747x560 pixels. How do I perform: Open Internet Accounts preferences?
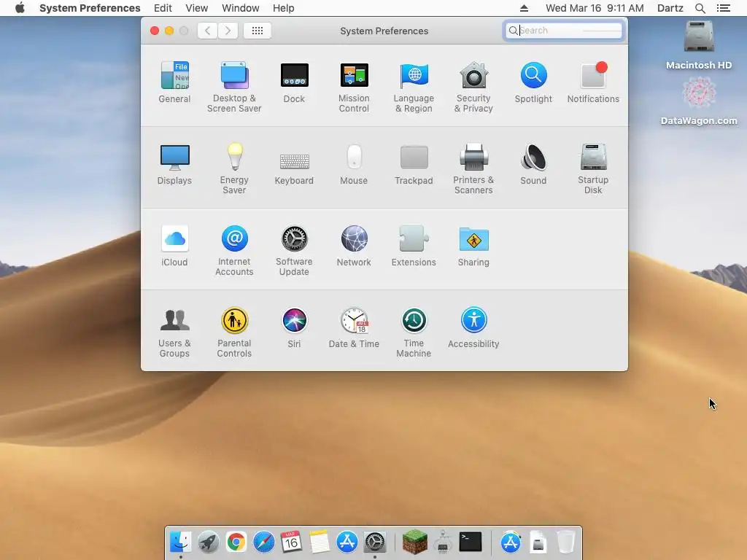point(234,251)
